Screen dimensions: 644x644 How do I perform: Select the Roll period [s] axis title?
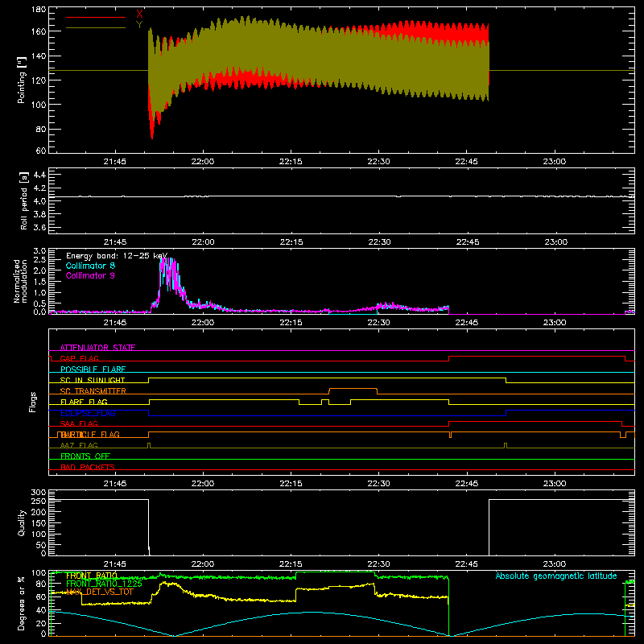(24, 200)
